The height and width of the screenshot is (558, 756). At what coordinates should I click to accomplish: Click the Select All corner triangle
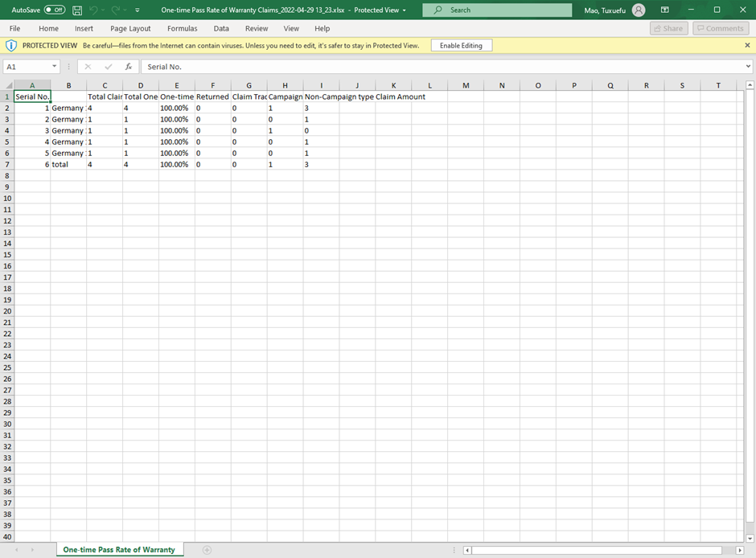8,85
